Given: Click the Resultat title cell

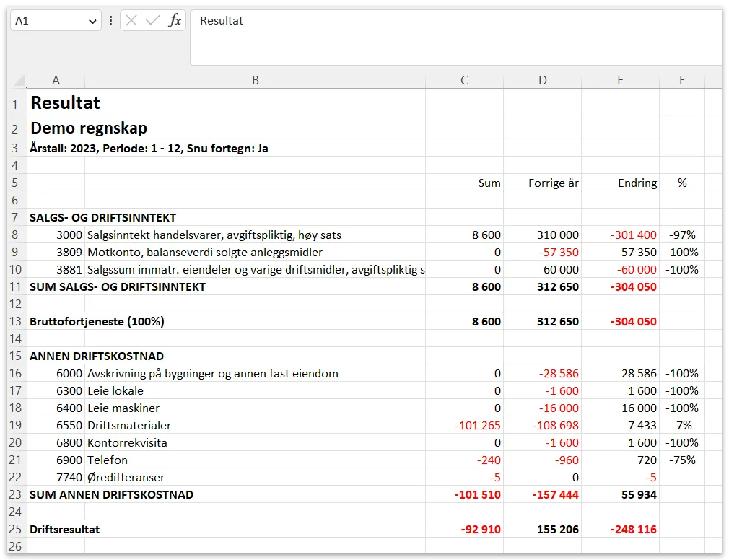Looking at the screenshot, I should [65, 103].
